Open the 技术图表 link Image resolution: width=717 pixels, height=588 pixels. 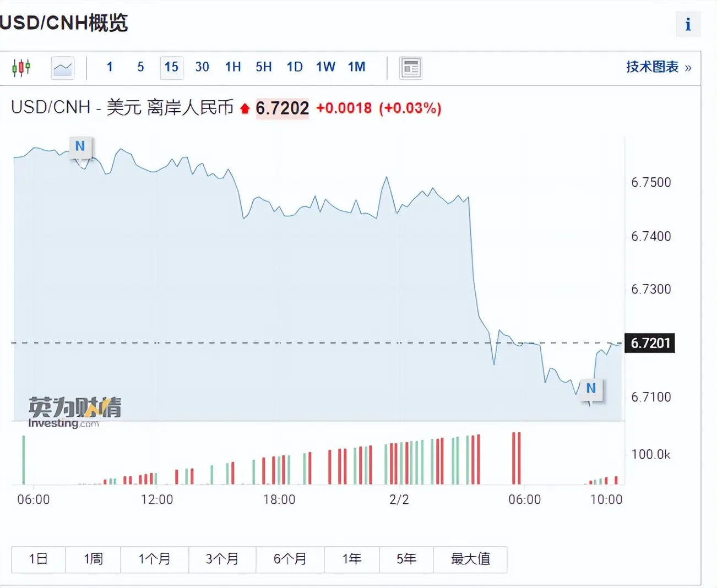(658, 67)
